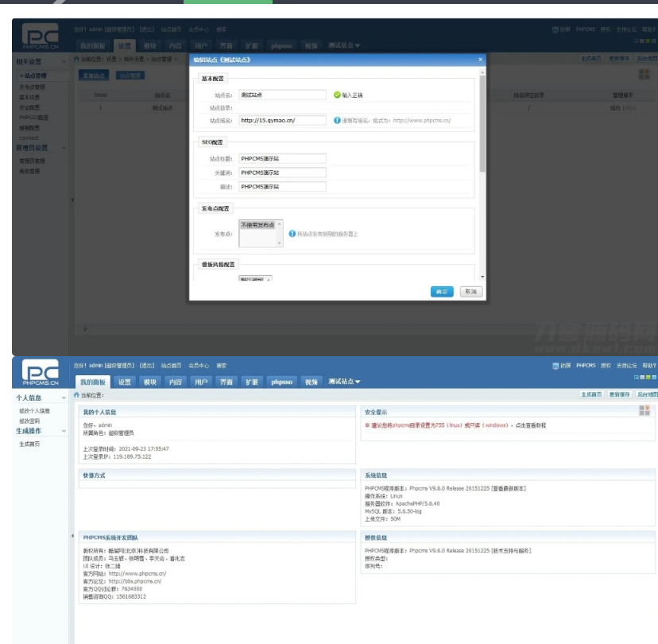This screenshot has height=644, width=658.
Task: Click the blue info icon beside the 发布点 list
Action: (x=292, y=235)
